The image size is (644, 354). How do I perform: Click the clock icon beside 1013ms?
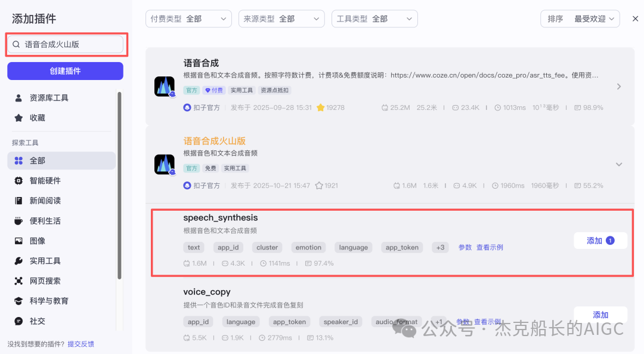click(x=497, y=107)
